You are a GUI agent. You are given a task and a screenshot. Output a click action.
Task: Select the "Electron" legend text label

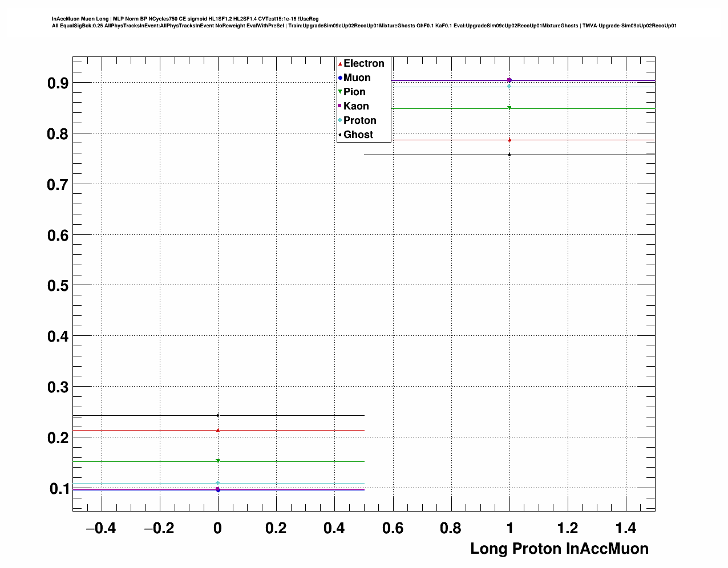coord(363,64)
